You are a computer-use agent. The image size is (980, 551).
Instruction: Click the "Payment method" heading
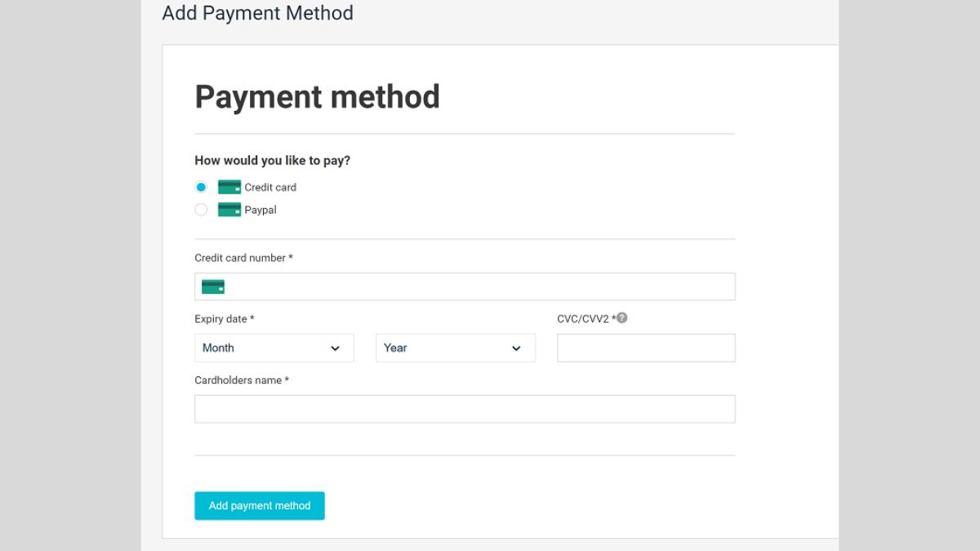pyautogui.click(x=317, y=96)
